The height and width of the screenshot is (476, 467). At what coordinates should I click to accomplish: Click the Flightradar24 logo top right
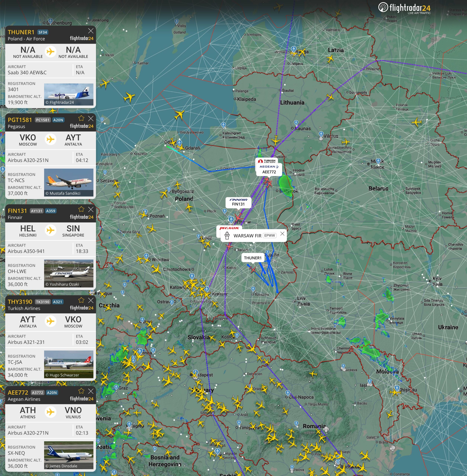[x=405, y=8]
